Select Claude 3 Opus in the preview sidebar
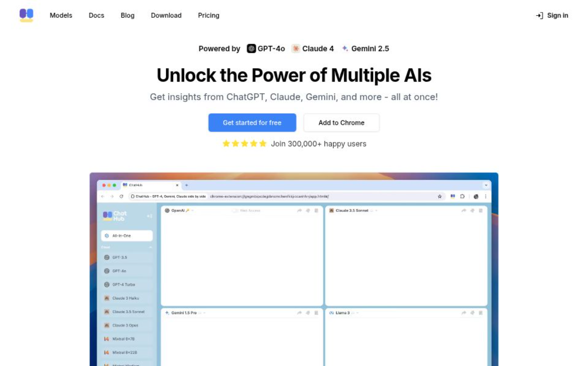Viewport: 588px width, 366px height. click(125, 325)
